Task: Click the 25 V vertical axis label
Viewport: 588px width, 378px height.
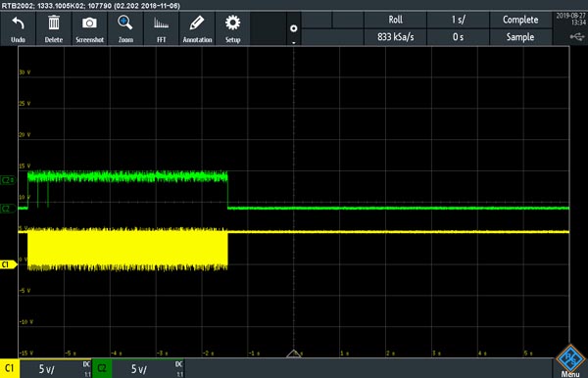Action: coord(24,104)
